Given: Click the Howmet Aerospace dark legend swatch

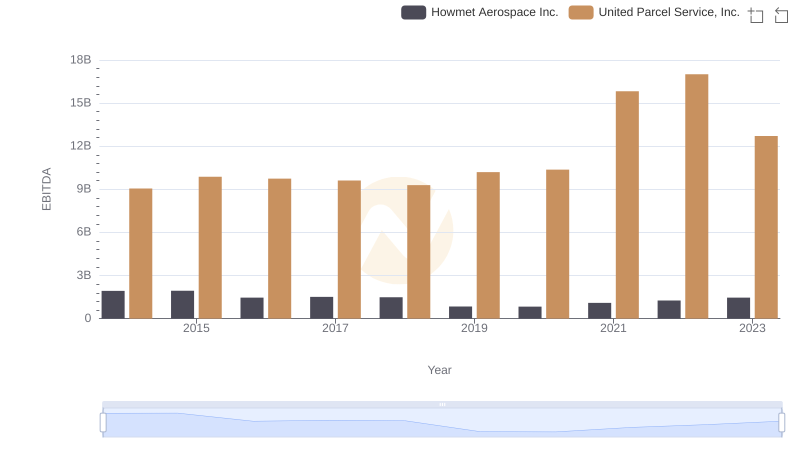Looking at the screenshot, I should pyautogui.click(x=413, y=12).
